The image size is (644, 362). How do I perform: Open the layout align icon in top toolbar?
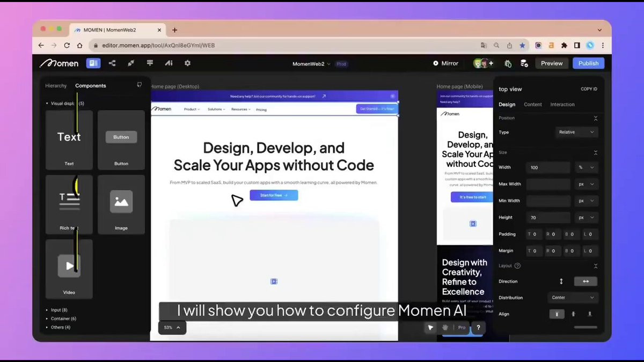pyautogui.click(x=150, y=63)
